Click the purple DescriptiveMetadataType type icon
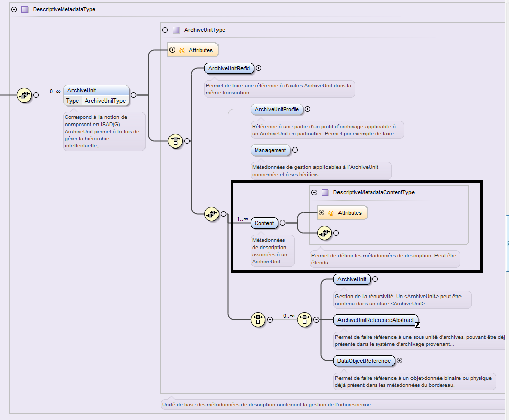Viewport: 509px width, 420px height. [25, 9]
